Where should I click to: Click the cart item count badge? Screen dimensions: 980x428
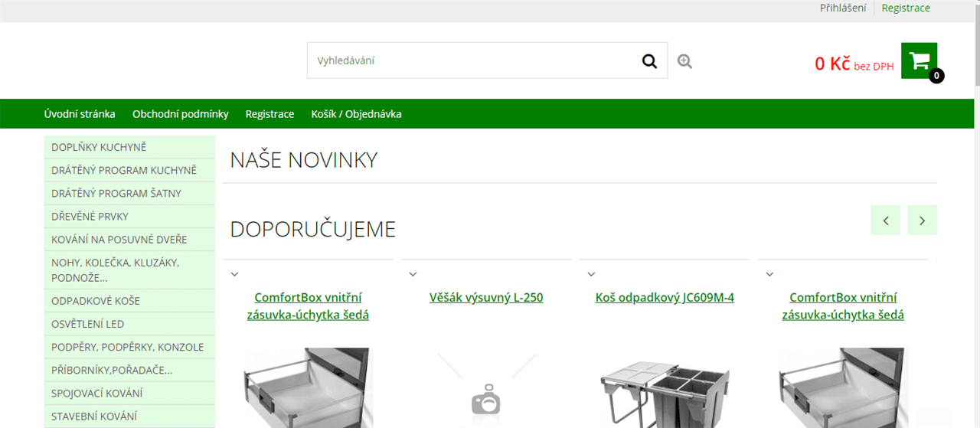click(x=936, y=76)
